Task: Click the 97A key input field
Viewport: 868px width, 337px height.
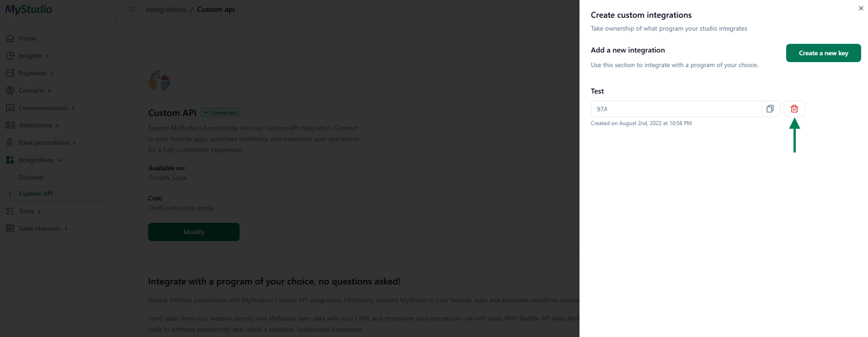Action: pos(676,108)
